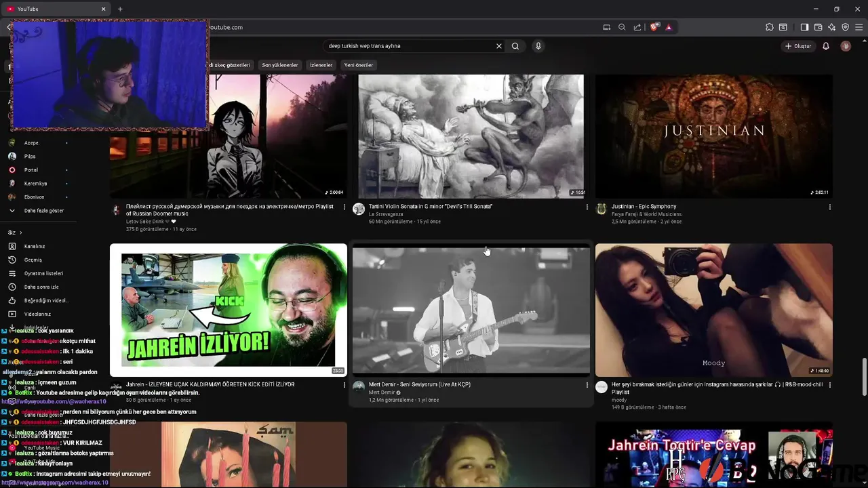Image resolution: width=868 pixels, height=488 pixels.
Task: Play the Jahrein İzliyor thumbnail
Action: [229, 310]
